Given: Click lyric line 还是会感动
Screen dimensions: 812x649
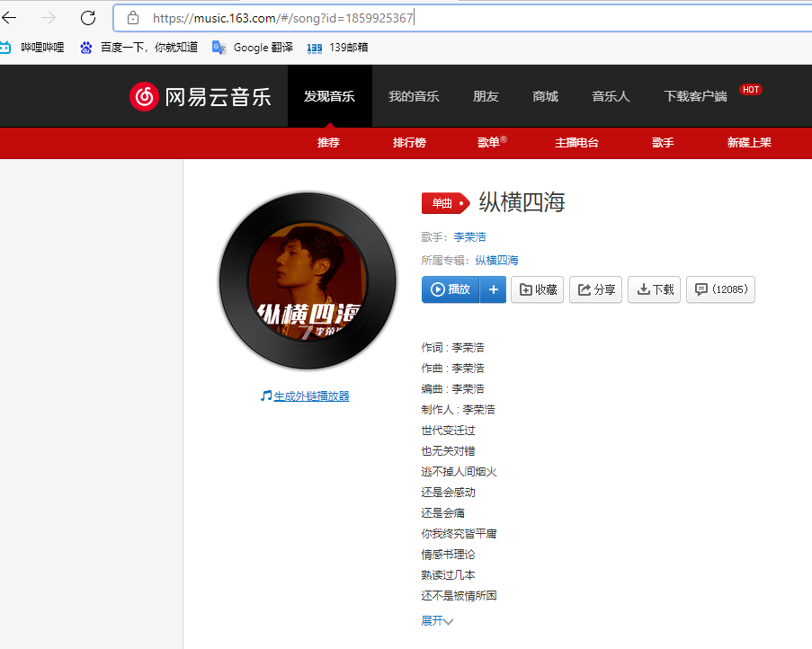Looking at the screenshot, I should pyautogui.click(x=448, y=493).
